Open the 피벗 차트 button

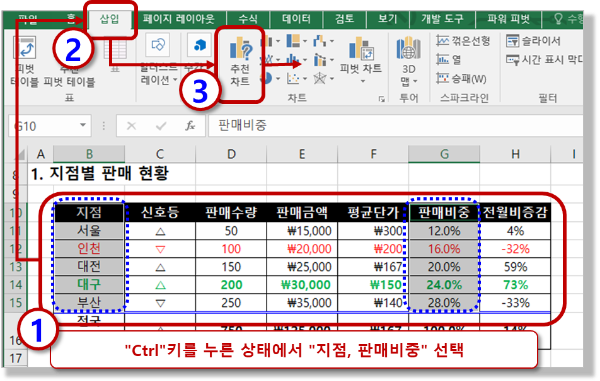tap(360, 54)
